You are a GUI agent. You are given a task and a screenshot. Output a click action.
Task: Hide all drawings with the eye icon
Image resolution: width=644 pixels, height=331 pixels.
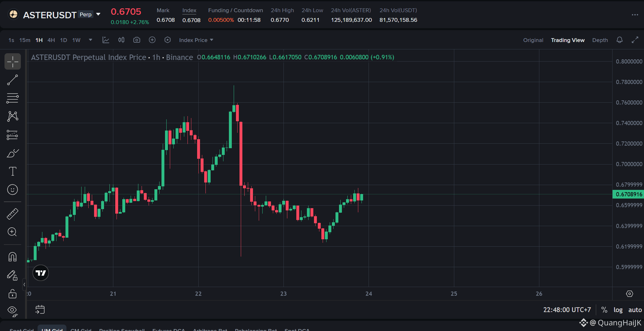tap(13, 311)
